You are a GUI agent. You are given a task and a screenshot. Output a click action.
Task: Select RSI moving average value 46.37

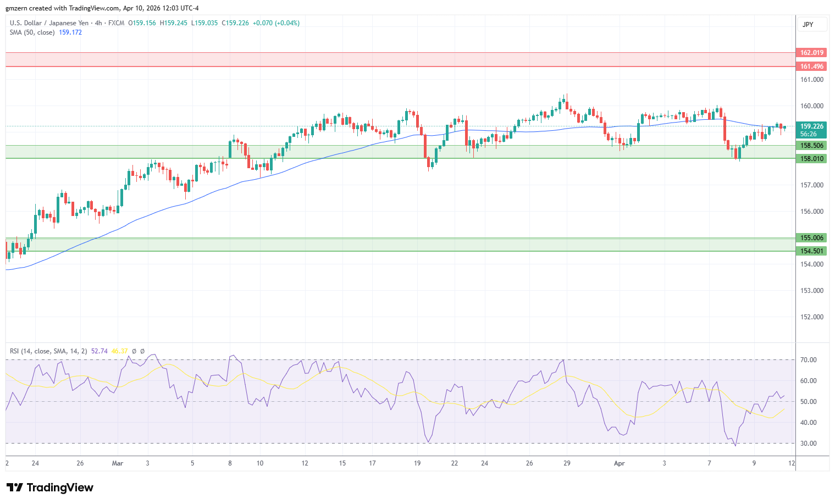click(119, 351)
